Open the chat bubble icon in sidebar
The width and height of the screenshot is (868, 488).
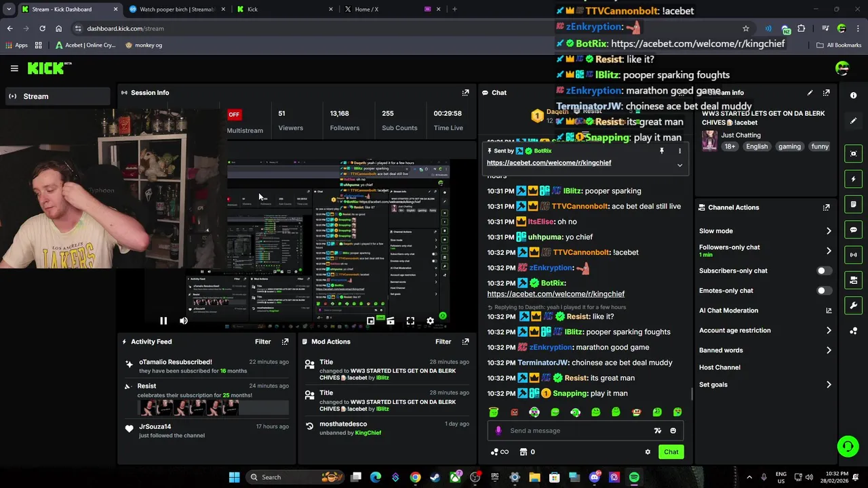(854, 230)
